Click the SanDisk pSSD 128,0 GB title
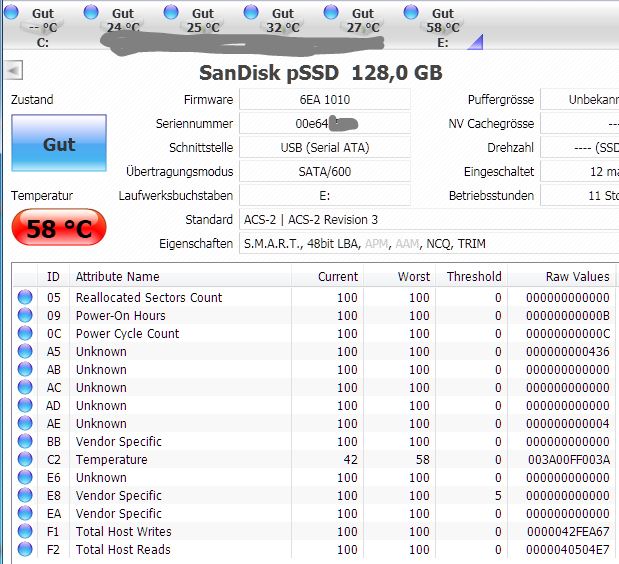Viewport: 619px width, 564px height. coord(320,73)
